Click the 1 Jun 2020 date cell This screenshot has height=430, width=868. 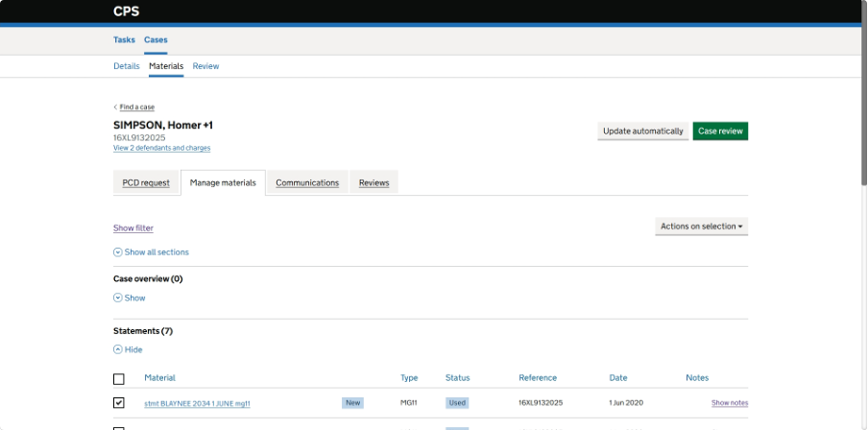[626, 403]
